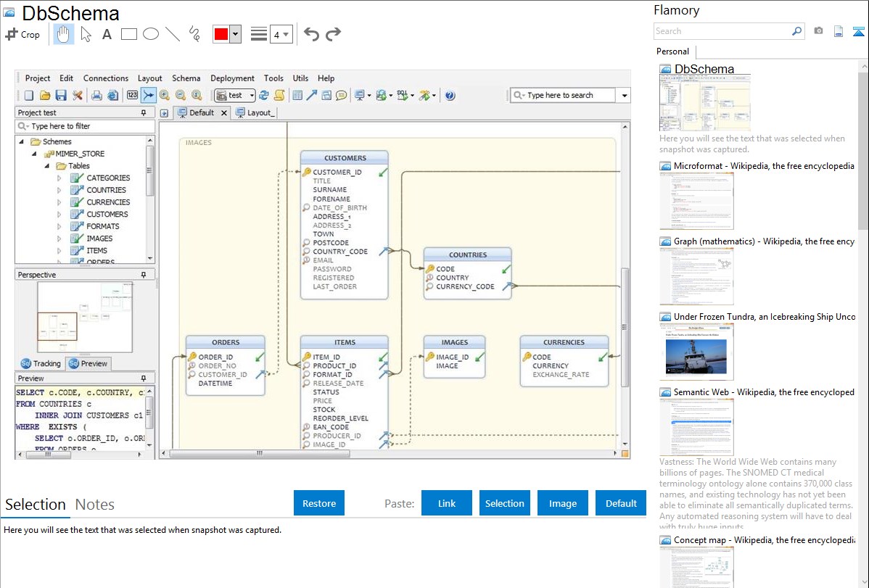The image size is (869, 588).
Task: Click the 123 numbering icon
Action: pyautogui.click(x=132, y=95)
